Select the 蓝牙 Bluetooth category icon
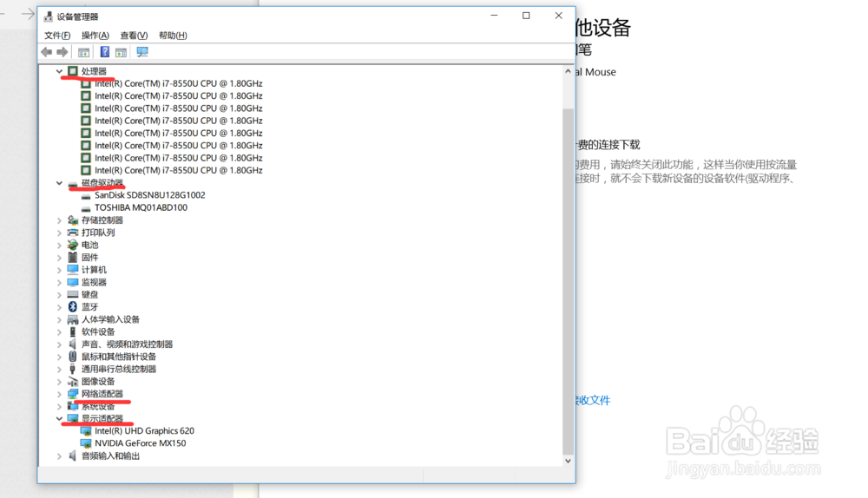Image resolution: width=868 pixels, height=498 pixels. [x=73, y=306]
